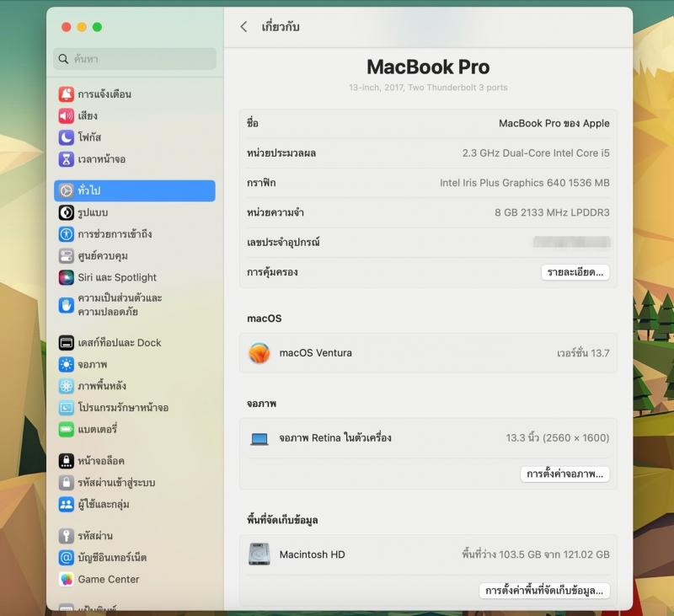The width and height of the screenshot is (674, 616).
Task: Click the red close window button
Action: point(67,27)
